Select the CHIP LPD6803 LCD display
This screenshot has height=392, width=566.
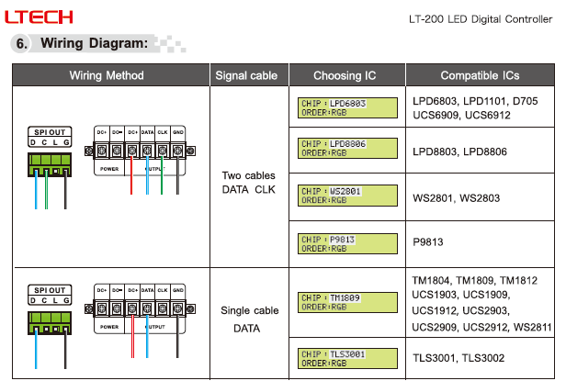[347, 107]
